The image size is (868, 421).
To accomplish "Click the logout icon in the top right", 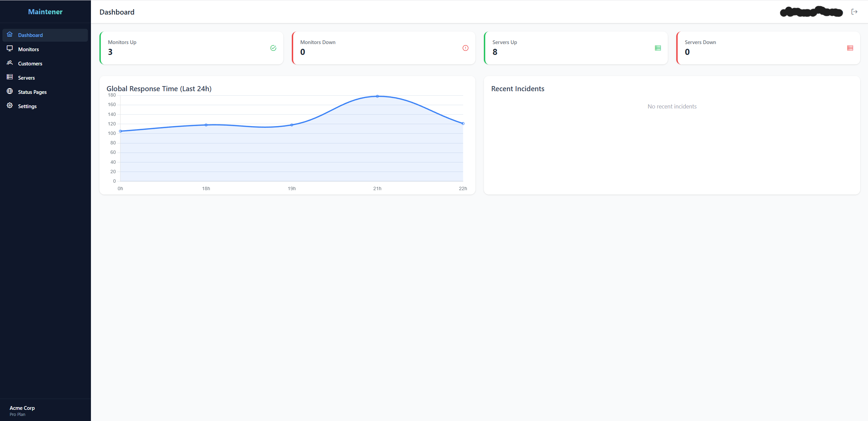I will tap(854, 11).
